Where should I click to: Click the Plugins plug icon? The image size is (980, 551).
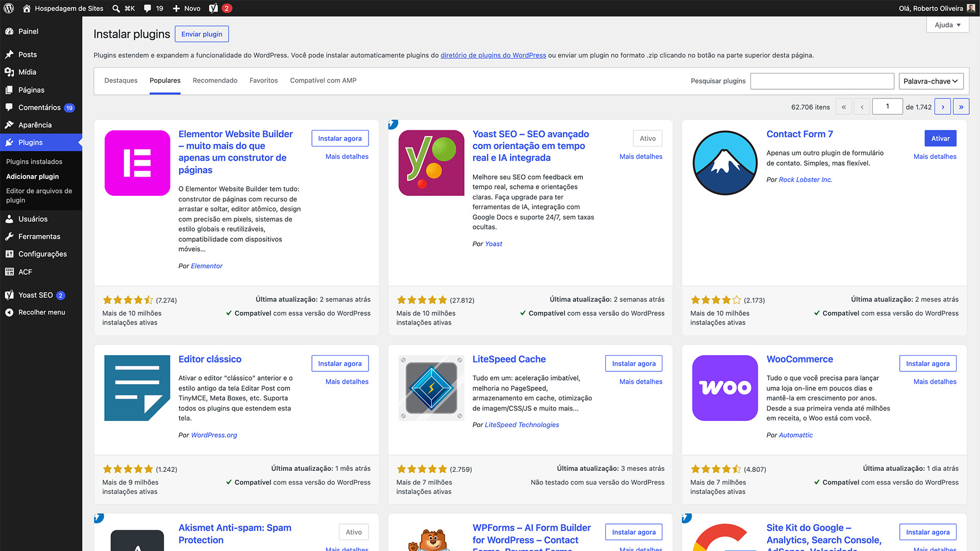(9, 142)
